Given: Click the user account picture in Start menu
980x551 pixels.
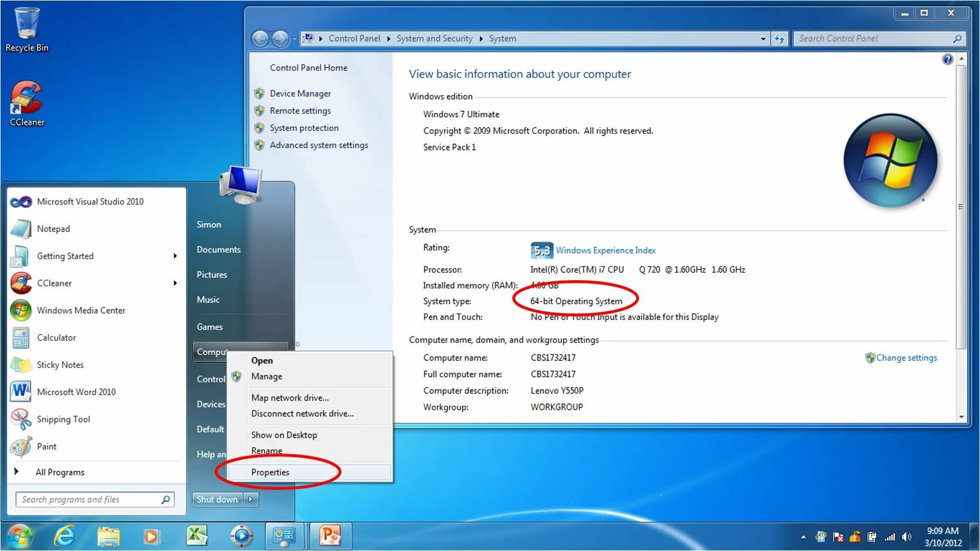Looking at the screenshot, I should click(241, 184).
